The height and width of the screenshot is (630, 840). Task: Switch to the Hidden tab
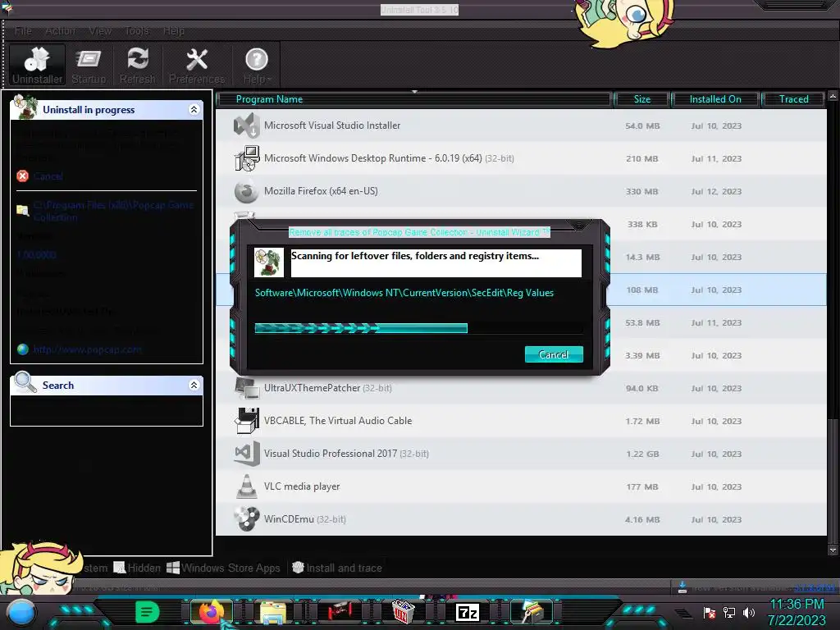pyautogui.click(x=137, y=568)
